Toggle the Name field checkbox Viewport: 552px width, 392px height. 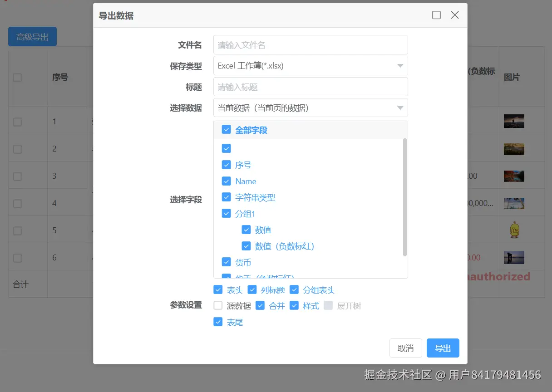pos(226,181)
